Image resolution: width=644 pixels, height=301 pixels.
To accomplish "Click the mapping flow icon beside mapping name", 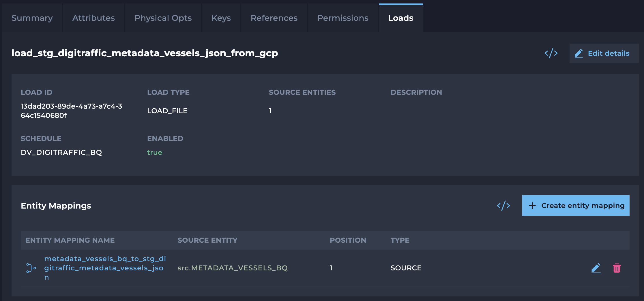I will click(31, 268).
